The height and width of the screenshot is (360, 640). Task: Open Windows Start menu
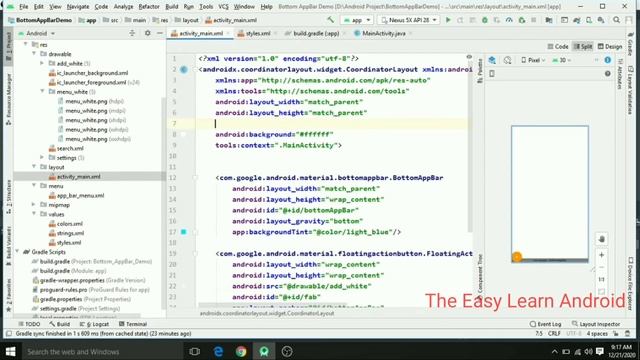11,351
